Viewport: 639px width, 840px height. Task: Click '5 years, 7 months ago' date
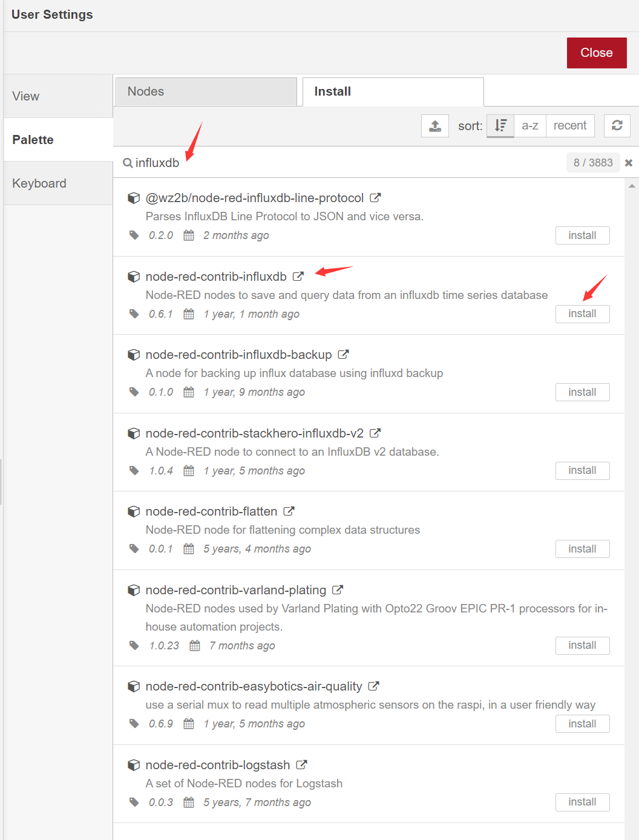[x=257, y=802]
